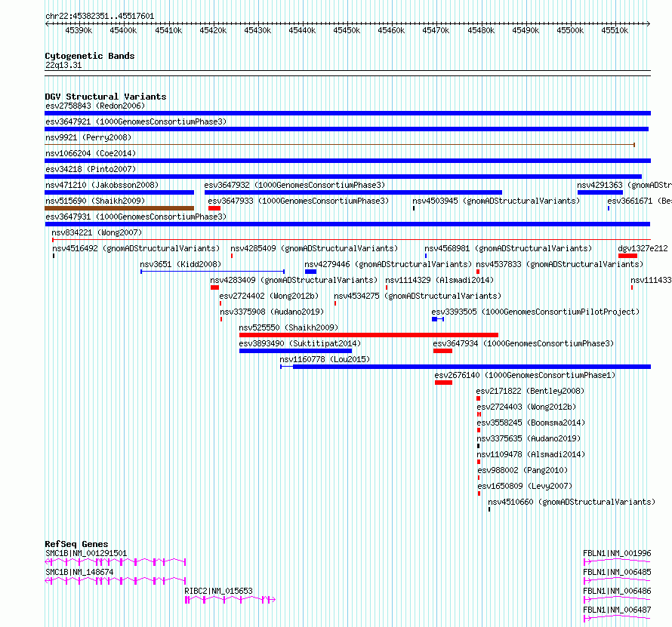Select the red nsv4283409 variant block
The image size is (672, 627).
214,287
